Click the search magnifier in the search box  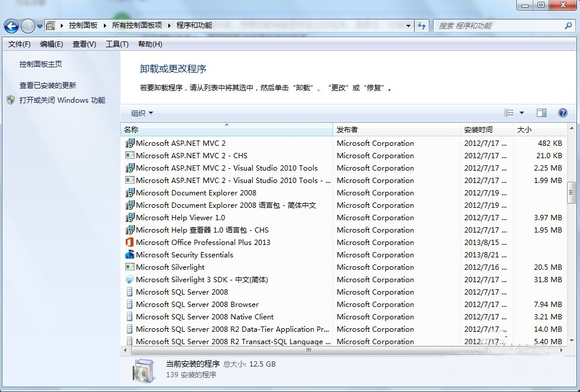(568, 25)
